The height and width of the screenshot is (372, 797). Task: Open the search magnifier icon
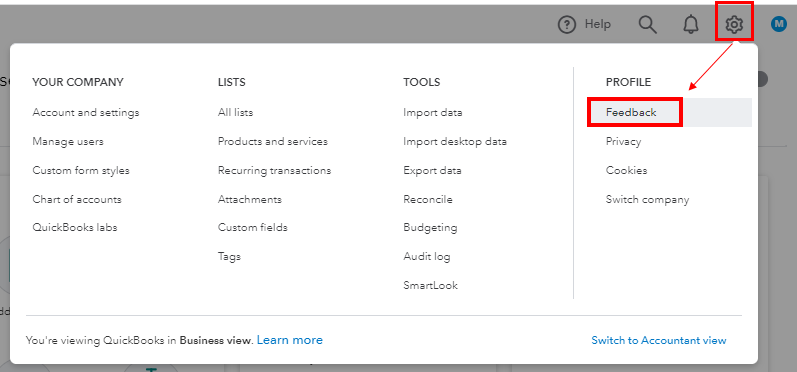click(x=648, y=24)
